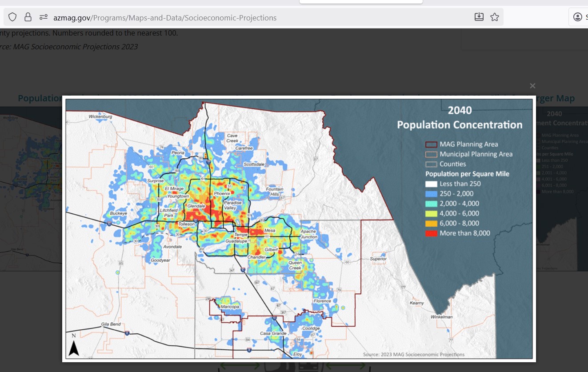
Task: Click the blue '250 - 2,000' legend swatch
Action: pyautogui.click(x=431, y=194)
